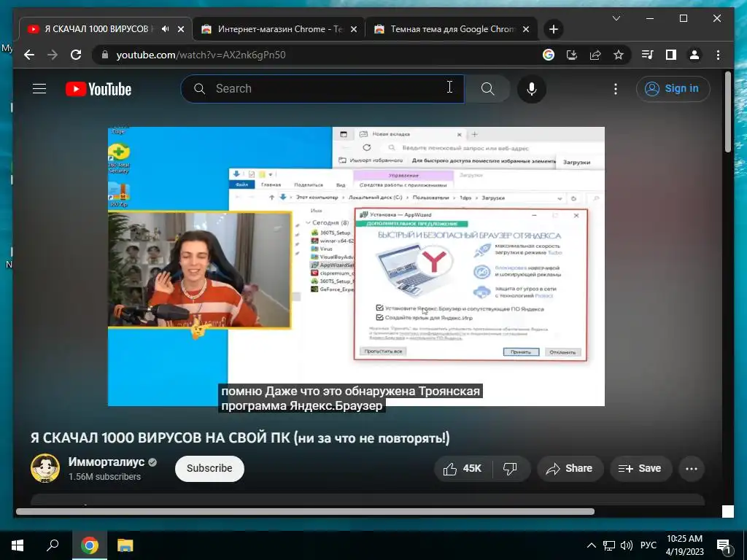Close the YouTube video tab
Image resolution: width=747 pixels, height=560 pixels.
click(181, 29)
